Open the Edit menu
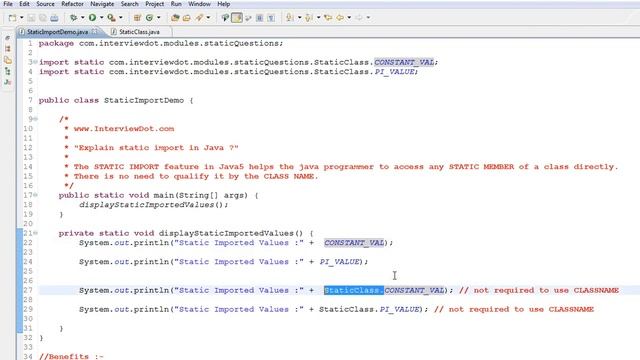Viewport: 640px width, 360px height. (24, 4)
